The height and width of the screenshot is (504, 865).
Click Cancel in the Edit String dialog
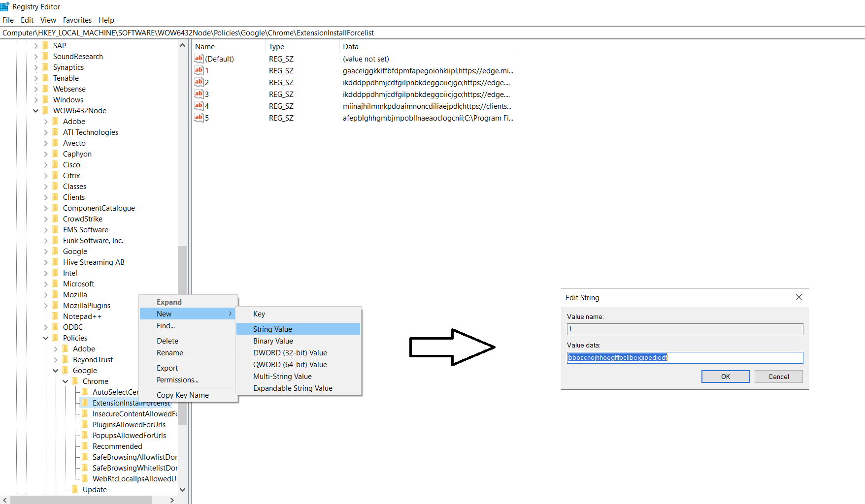pos(778,376)
